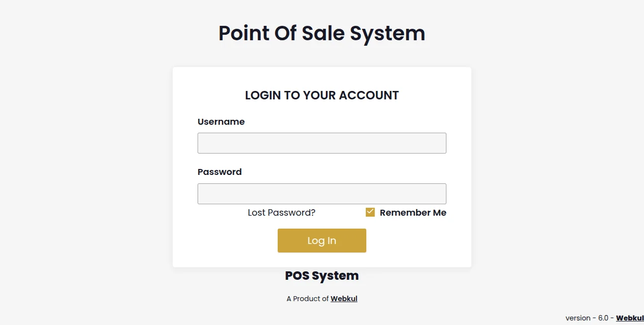644x325 pixels.
Task: Click the Lost Password? link
Action: click(281, 212)
